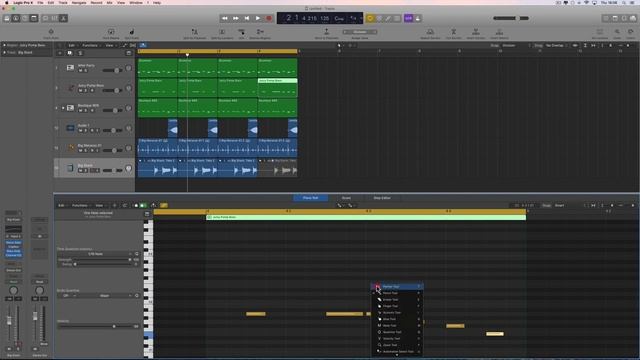Open the Editors scissors icon
Image resolution: width=640 pixels, height=360 pixels.
click(x=63, y=18)
